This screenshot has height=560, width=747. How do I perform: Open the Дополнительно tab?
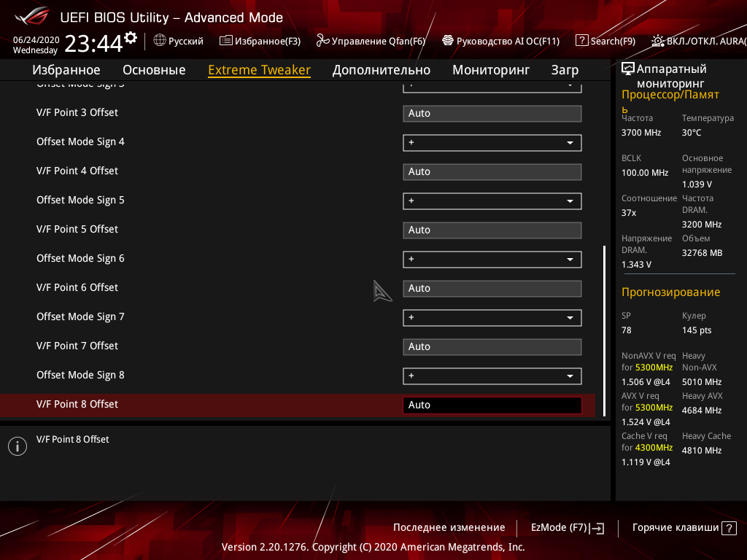tap(381, 70)
